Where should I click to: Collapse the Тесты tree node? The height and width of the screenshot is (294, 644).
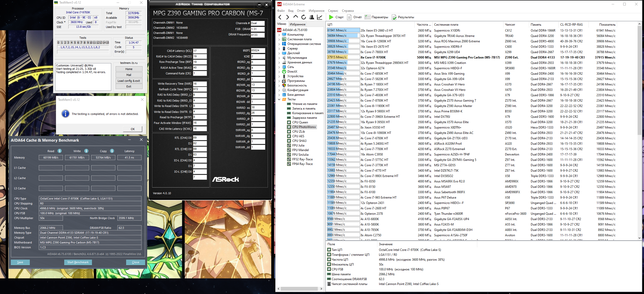pos(279,99)
